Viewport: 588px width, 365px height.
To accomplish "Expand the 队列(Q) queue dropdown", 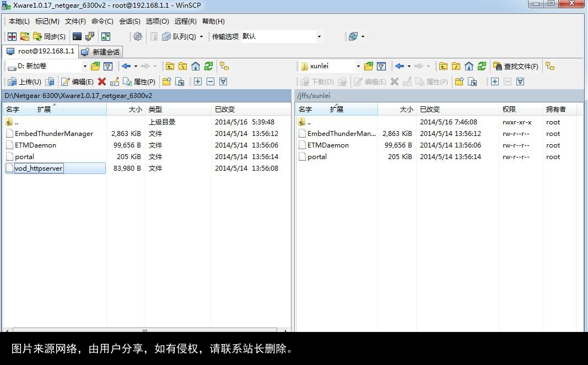I will (x=201, y=36).
